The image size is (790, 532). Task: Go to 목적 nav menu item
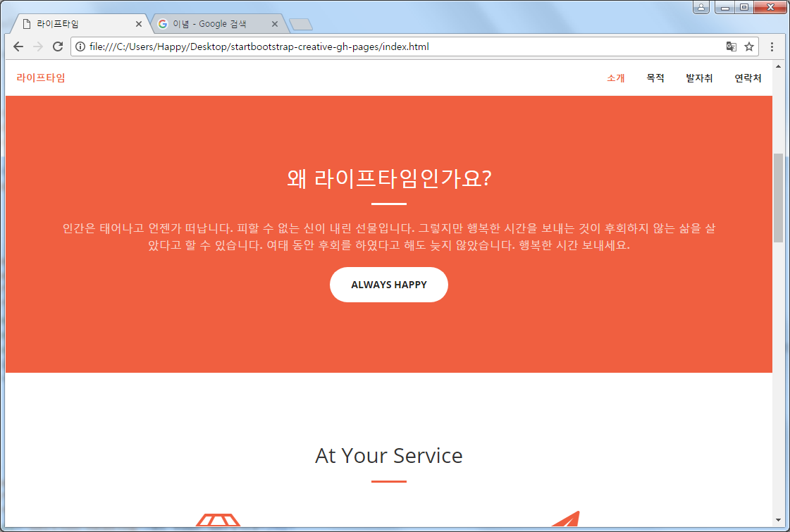tap(655, 78)
